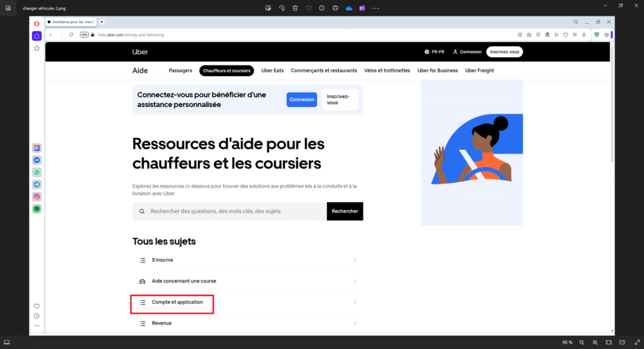Image resolution: width=644 pixels, height=349 pixels.
Task: Click white Inscrivez-vous button in header
Action: [504, 52]
